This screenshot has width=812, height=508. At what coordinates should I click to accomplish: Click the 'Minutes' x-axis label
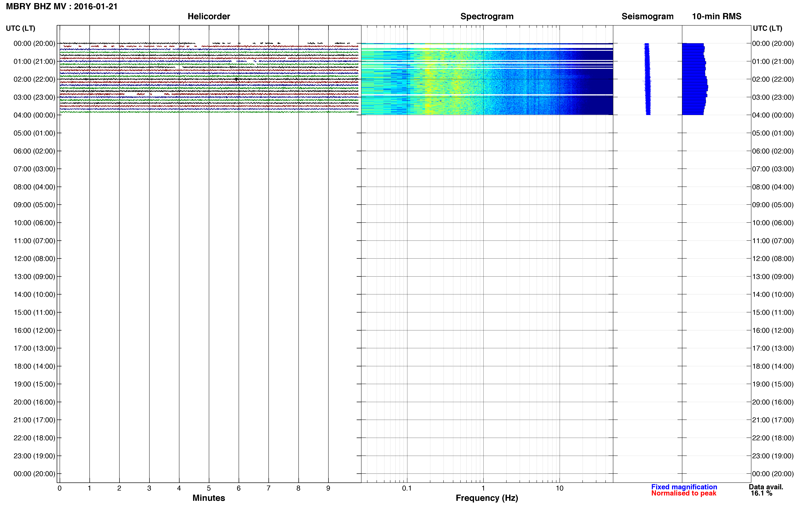pos(208,498)
